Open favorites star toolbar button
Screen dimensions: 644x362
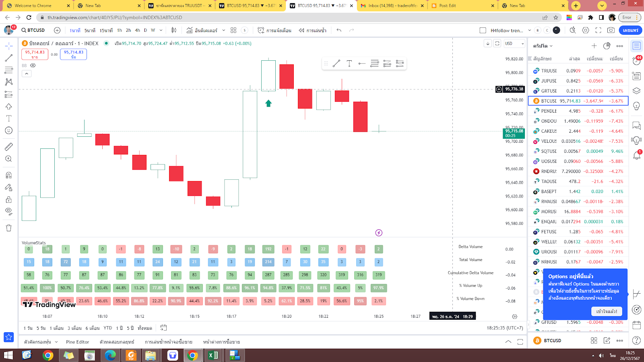[x=9, y=337]
